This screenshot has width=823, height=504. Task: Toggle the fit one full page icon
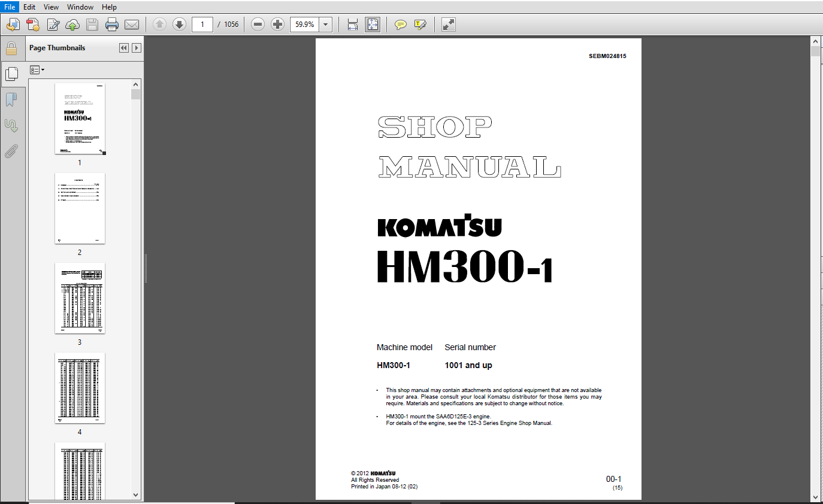click(373, 25)
